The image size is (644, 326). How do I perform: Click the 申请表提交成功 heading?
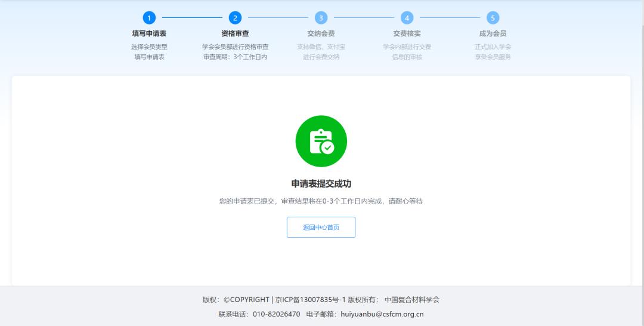click(x=321, y=183)
